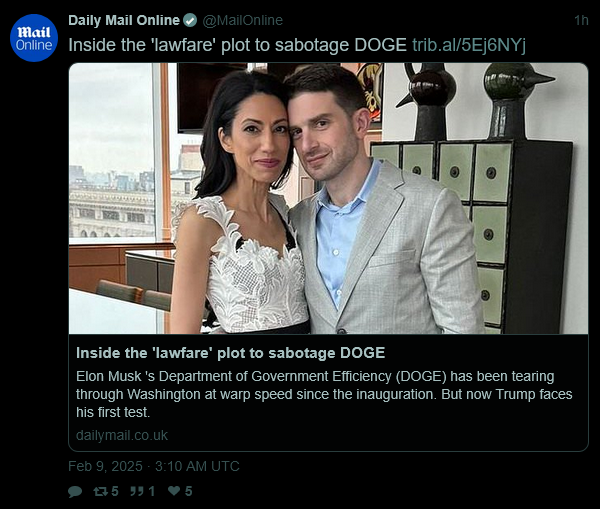Click the card headline about sabotaging DOGE

(x=230, y=353)
